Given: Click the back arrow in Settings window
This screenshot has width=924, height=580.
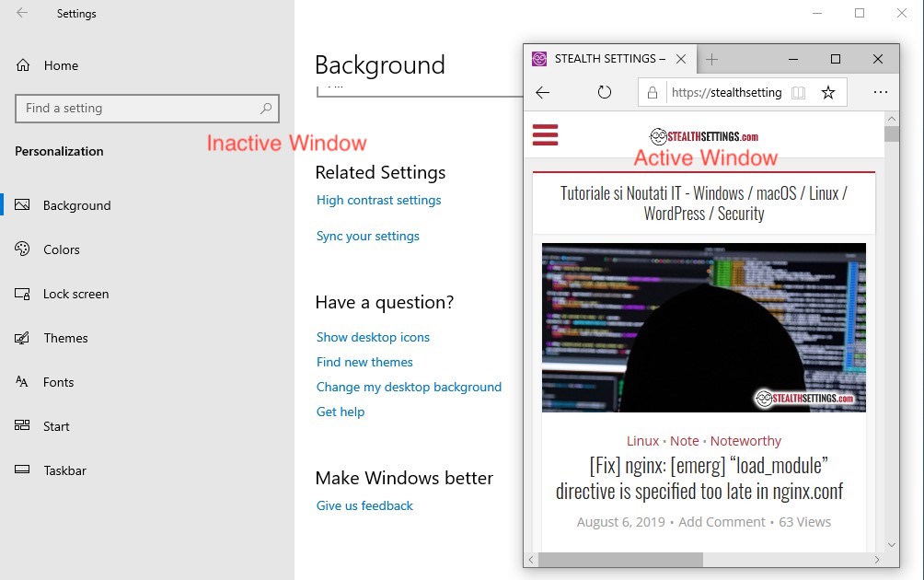Looking at the screenshot, I should tap(22, 12).
